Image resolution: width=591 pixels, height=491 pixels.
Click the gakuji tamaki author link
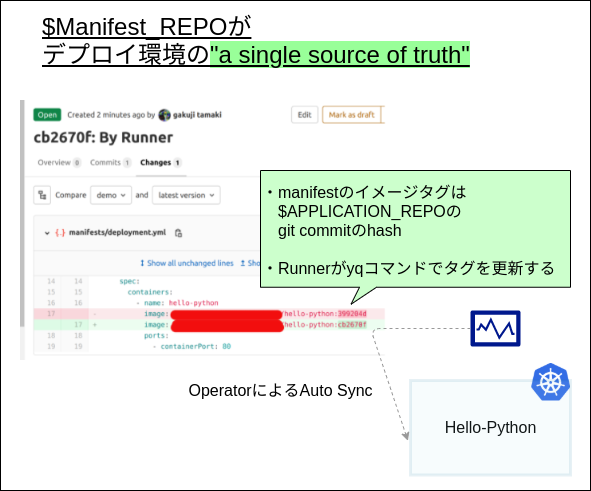[x=197, y=115]
